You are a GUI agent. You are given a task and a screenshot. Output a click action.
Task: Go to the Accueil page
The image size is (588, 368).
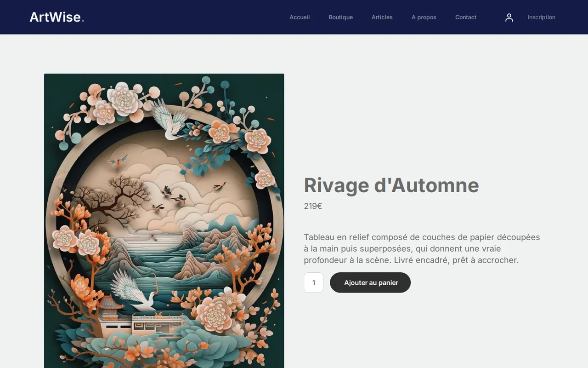click(300, 17)
